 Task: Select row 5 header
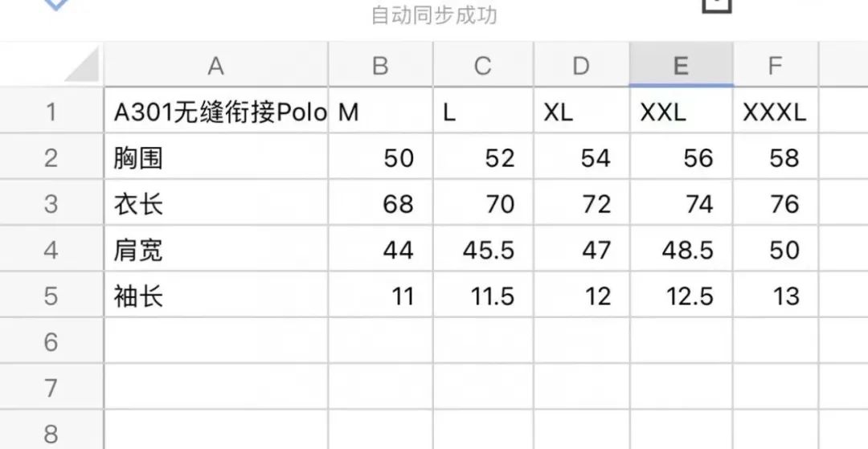(51, 296)
